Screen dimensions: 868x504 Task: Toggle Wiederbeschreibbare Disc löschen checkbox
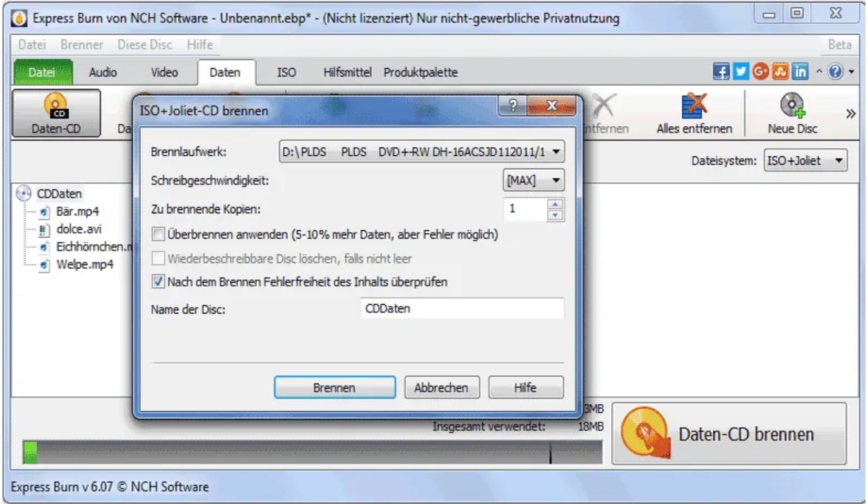click(158, 259)
